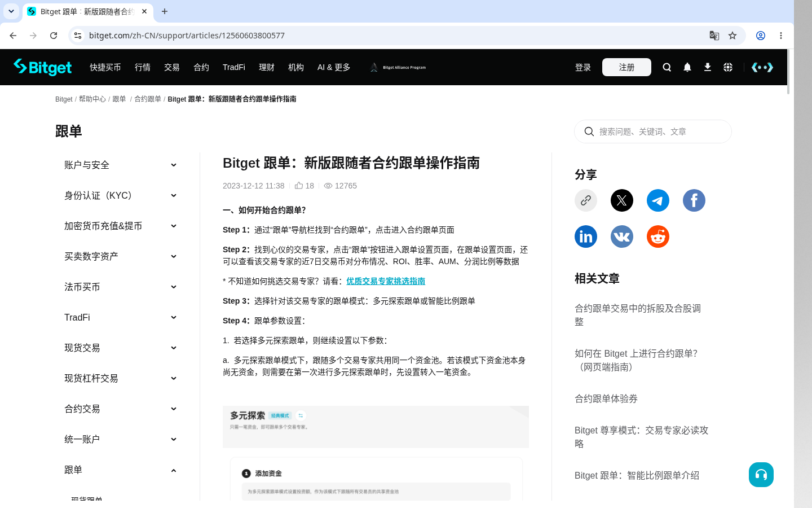Click the help search input field
Image resolution: width=812 pixels, height=508 pixels.
(653, 132)
